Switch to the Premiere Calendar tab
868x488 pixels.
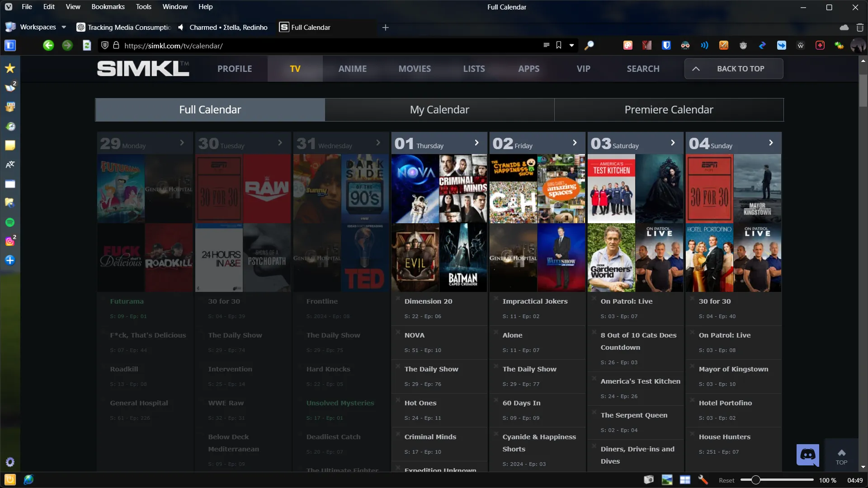point(669,110)
